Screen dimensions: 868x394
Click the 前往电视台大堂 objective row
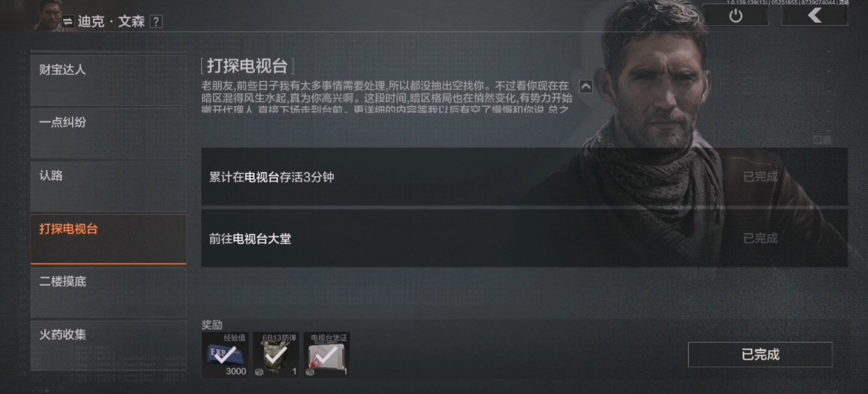pyautogui.click(x=524, y=239)
